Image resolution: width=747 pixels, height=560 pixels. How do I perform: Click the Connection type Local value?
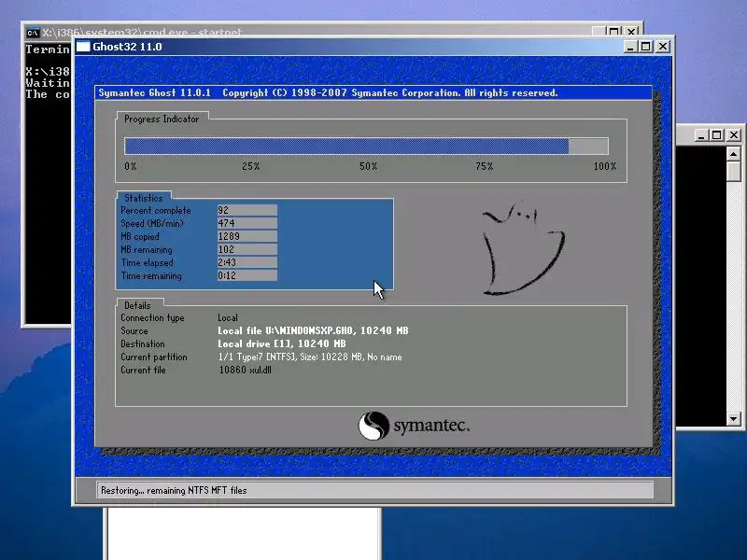coord(228,317)
